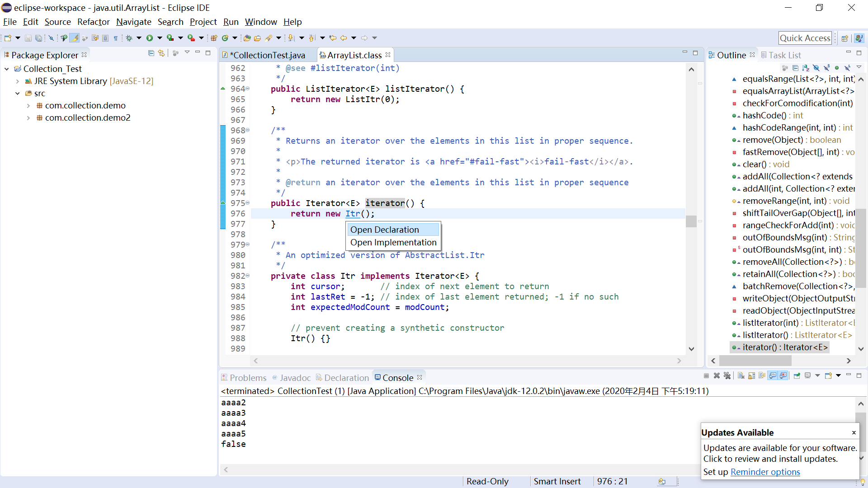Screen dimensions: 868x488
Task: Toggle Scroll Lock in Console toolbar
Action: click(751, 375)
